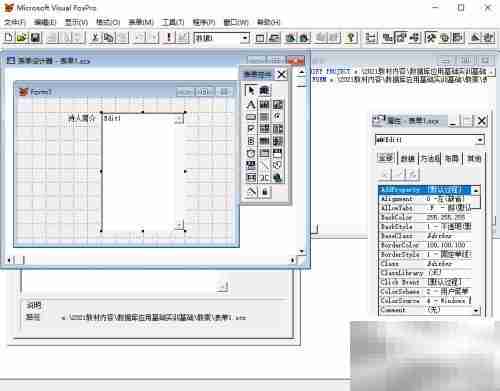Viewport: 500px width, 391px height.
Task: Select the Text Box control tool
Action: tap(264, 105)
